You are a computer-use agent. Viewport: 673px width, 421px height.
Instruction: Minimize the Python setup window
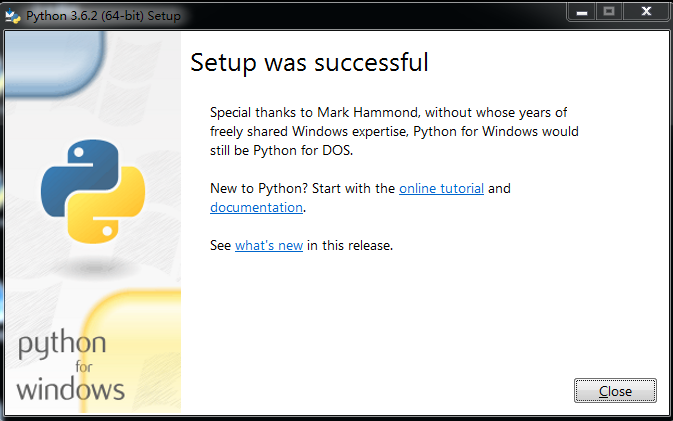point(582,12)
